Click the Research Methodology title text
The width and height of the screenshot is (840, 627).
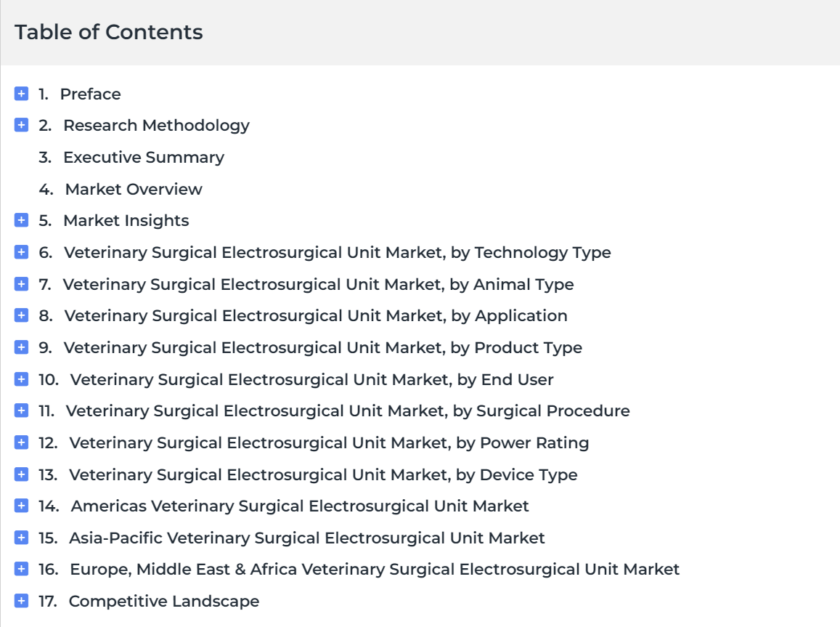tap(156, 126)
